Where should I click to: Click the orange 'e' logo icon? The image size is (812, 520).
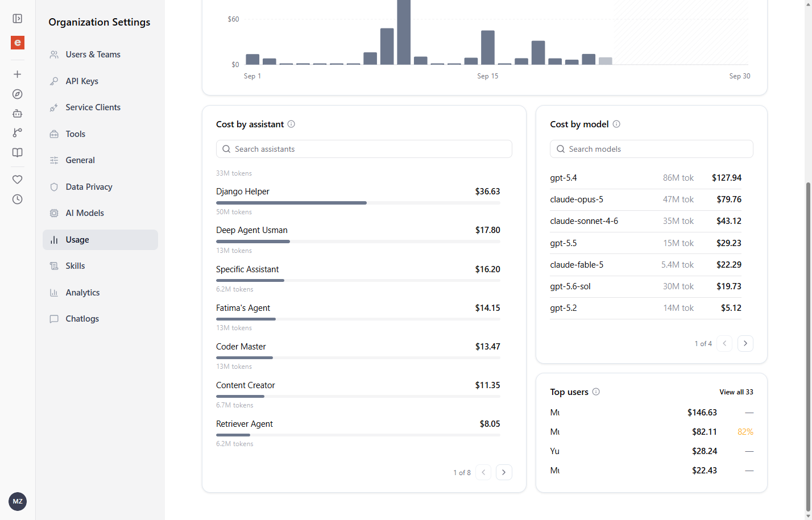[x=18, y=43]
